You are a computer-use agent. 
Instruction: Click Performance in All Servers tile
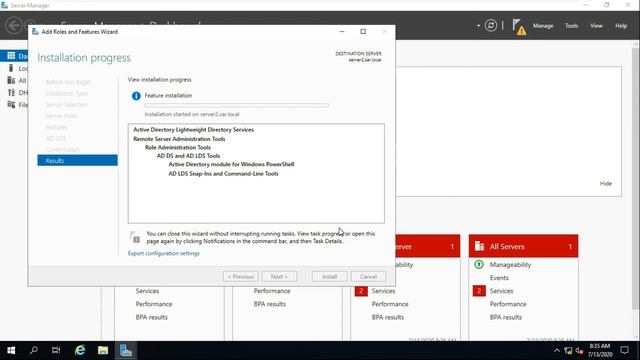coord(508,304)
